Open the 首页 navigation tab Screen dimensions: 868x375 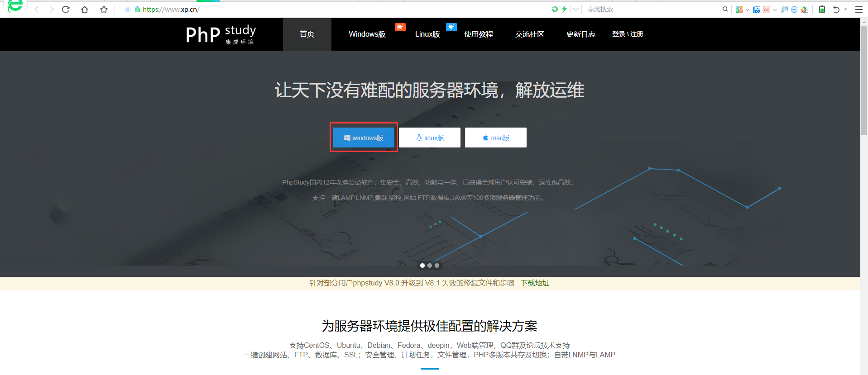point(307,34)
